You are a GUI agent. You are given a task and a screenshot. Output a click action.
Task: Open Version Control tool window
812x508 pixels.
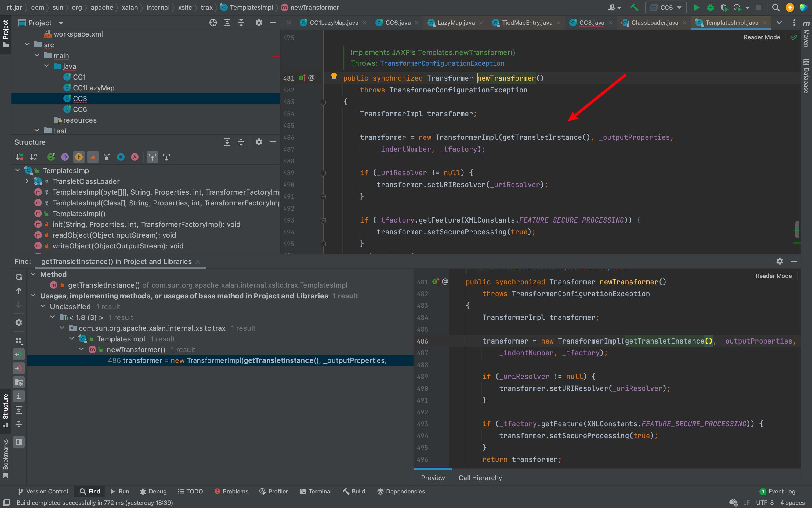[x=43, y=491]
